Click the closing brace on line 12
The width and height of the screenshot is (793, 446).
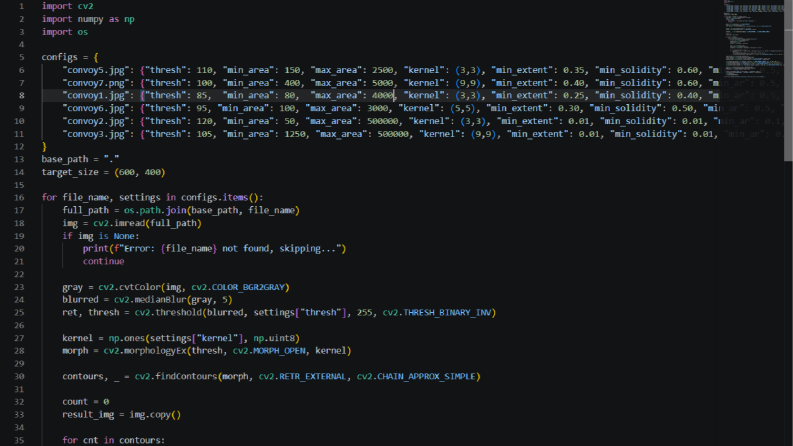[x=44, y=146]
